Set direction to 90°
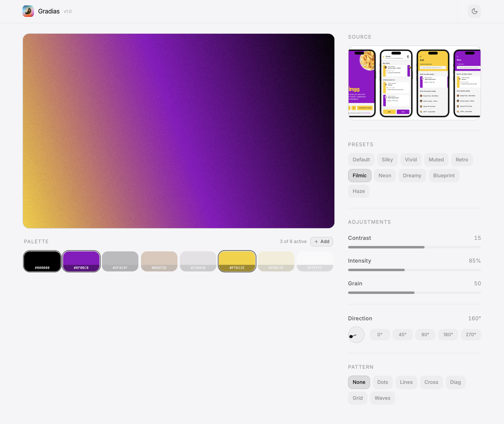The height and width of the screenshot is (424, 504). click(425, 335)
